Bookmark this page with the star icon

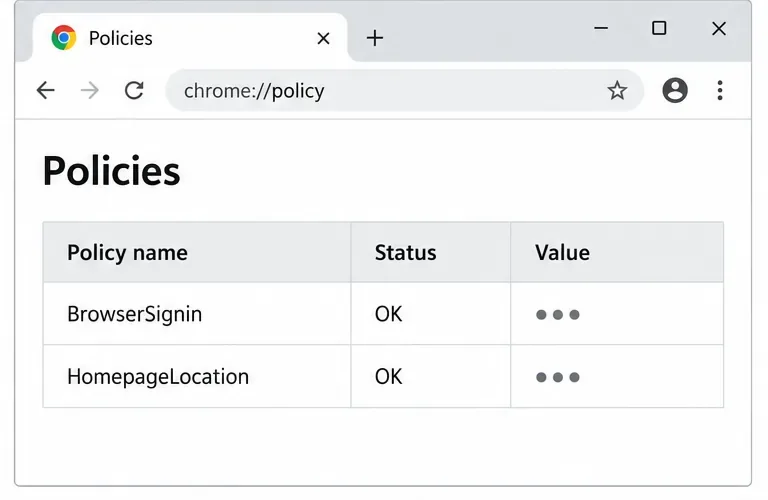(617, 91)
